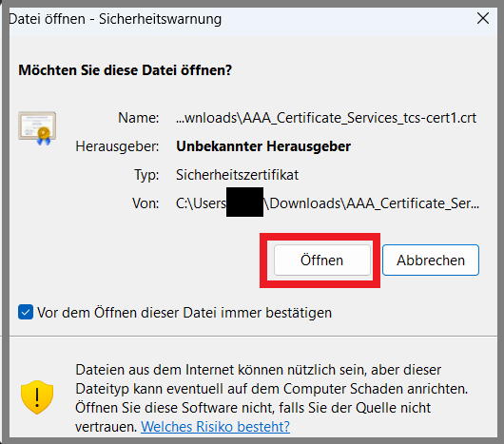Click the 'Datei öffnen - Sicherheitswarnung' title bar text

[115, 19]
